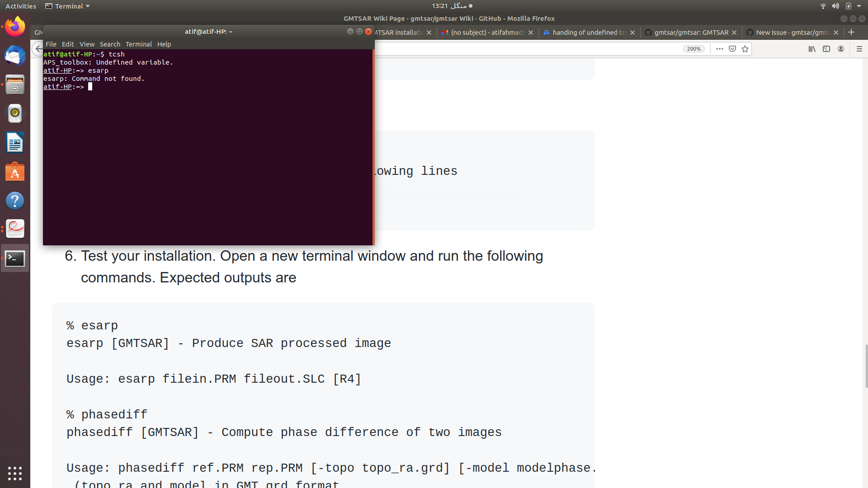Close the (no subject) - atifahmad tab
Image resolution: width=868 pixels, height=488 pixels.
point(530,32)
